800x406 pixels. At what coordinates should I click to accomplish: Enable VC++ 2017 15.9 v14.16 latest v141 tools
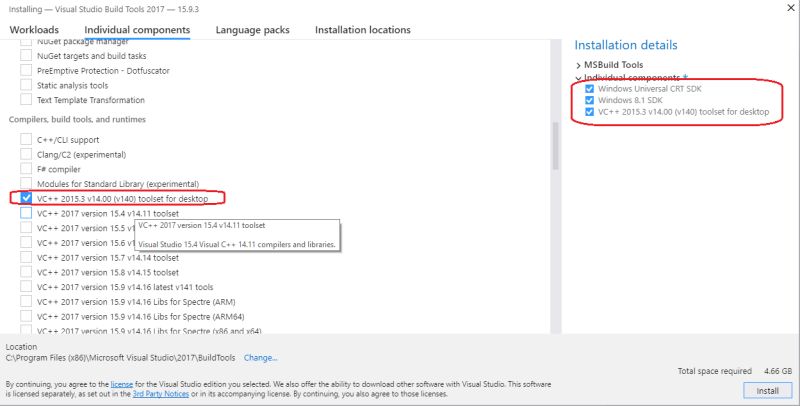point(26,287)
